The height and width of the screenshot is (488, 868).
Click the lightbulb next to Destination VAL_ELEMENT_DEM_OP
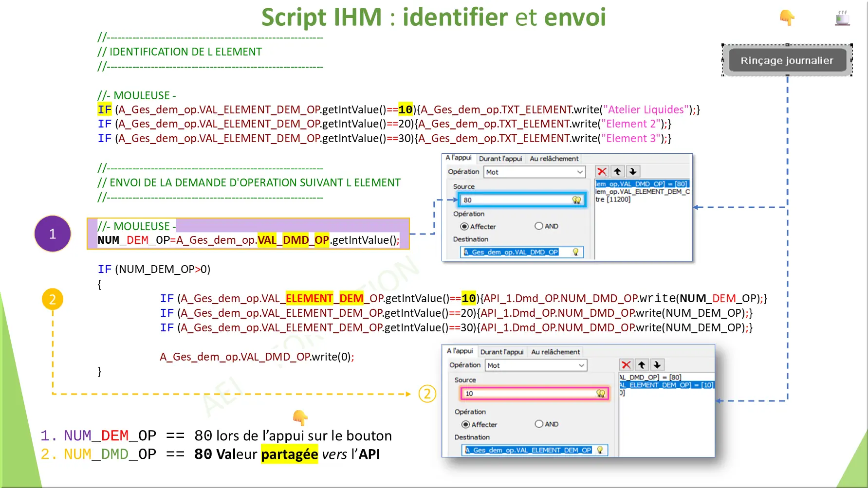[x=602, y=450]
